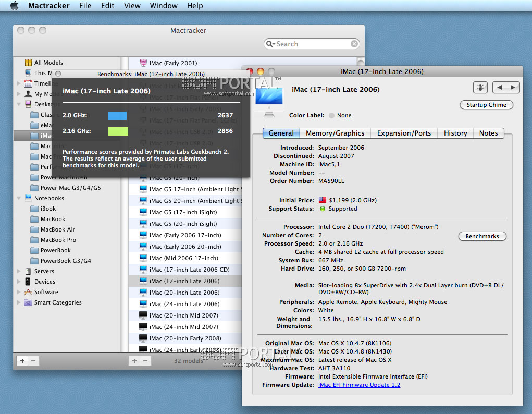Select the PowerBook folder icon
532x414 pixels.
click(34, 250)
